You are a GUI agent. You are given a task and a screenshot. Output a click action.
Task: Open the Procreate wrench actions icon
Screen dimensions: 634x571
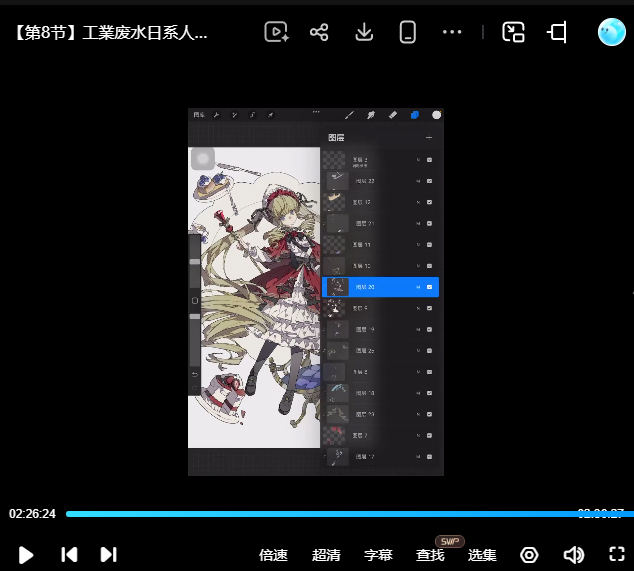tap(217, 115)
